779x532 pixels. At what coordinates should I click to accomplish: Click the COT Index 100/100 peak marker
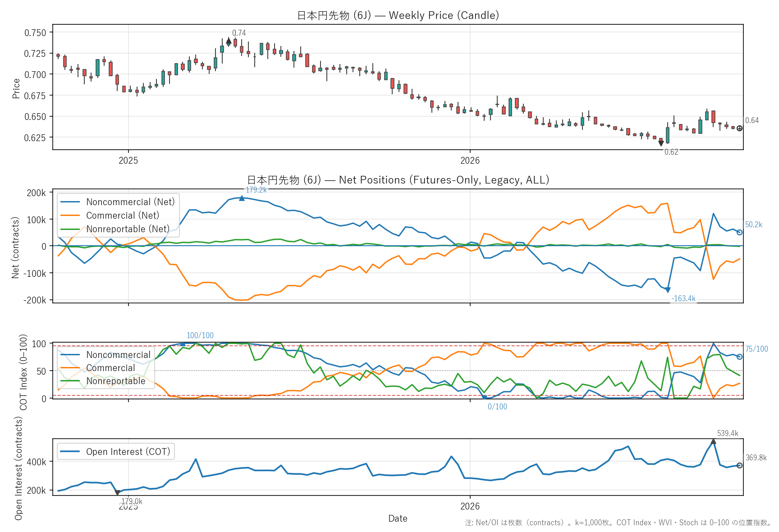click(183, 344)
